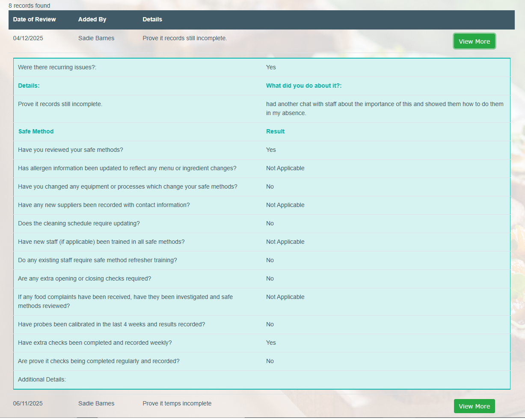Viewport: 525px width, 420px height.
Task: Select the 'Were there recurring issues?' question
Action: point(57,67)
